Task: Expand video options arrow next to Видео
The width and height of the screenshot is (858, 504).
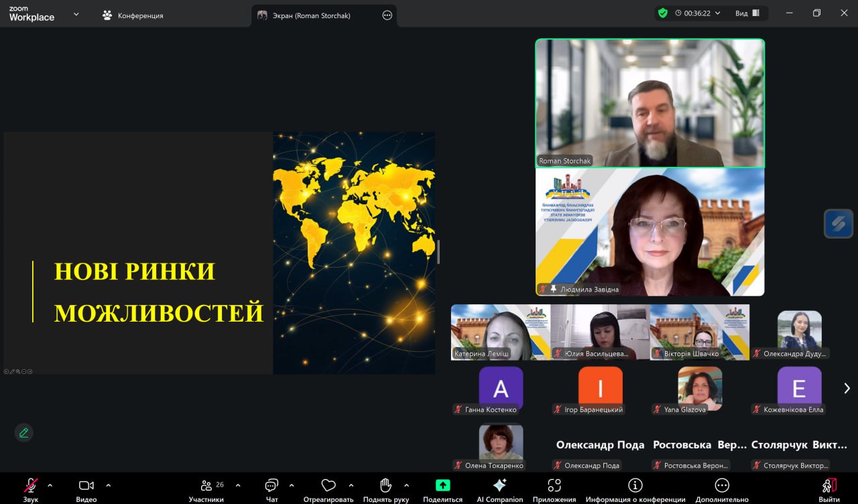Action: pos(109,485)
